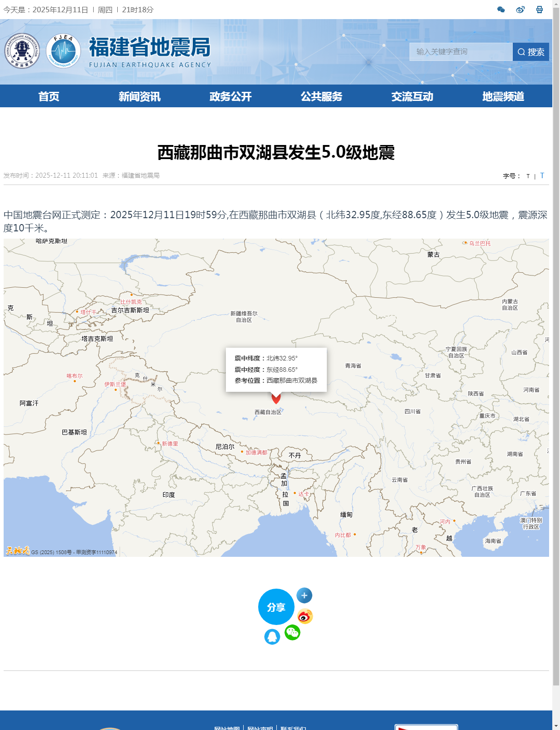Click the 比什凯克 label on map
The width and height of the screenshot is (560, 730).
click(x=131, y=302)
